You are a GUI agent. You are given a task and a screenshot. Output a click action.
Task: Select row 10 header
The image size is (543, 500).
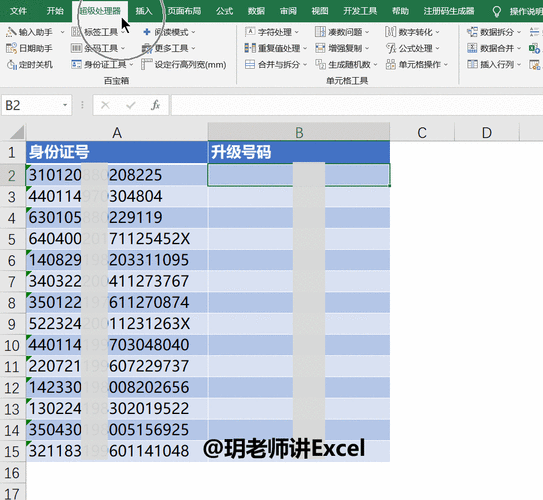coord(12,345)
